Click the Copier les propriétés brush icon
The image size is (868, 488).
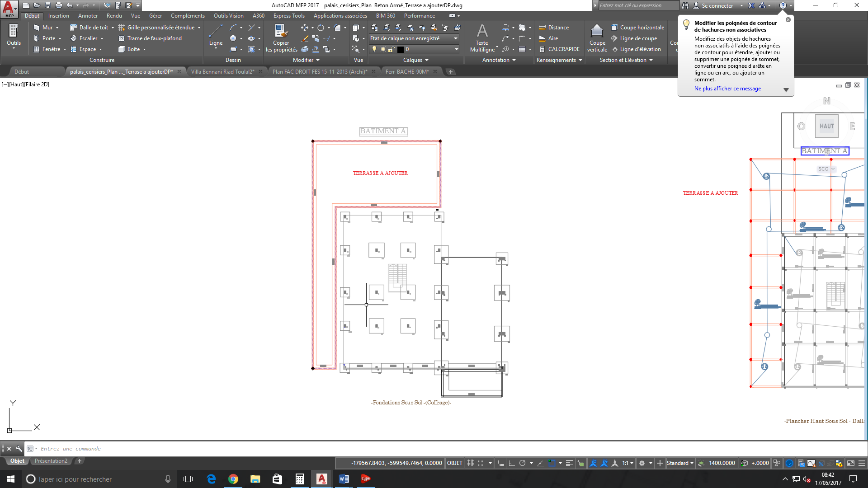[x=281, y=31]
